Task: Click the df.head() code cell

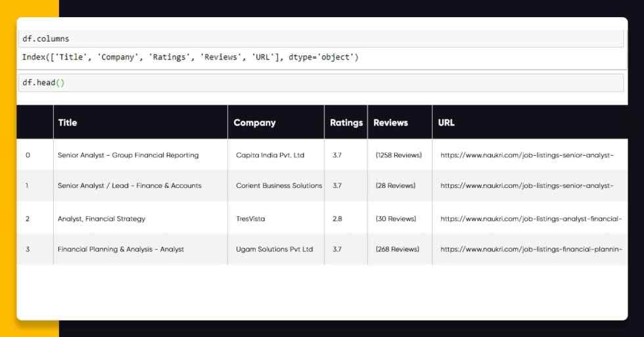Action: pos(321,83)
